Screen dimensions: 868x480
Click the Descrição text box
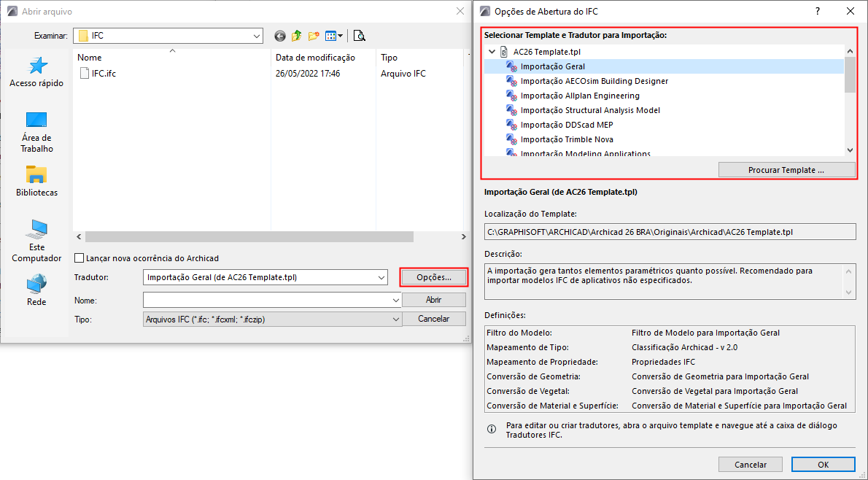[670, 282]
